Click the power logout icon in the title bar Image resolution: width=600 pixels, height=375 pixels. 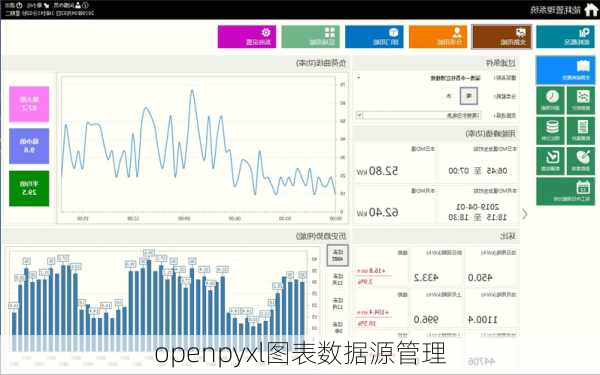pyautogui.click(x=19, y=5)
